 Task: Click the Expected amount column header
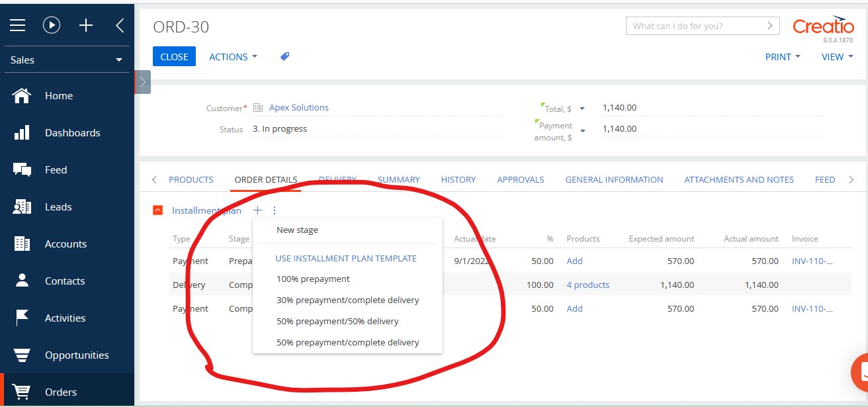click(661, 239)
